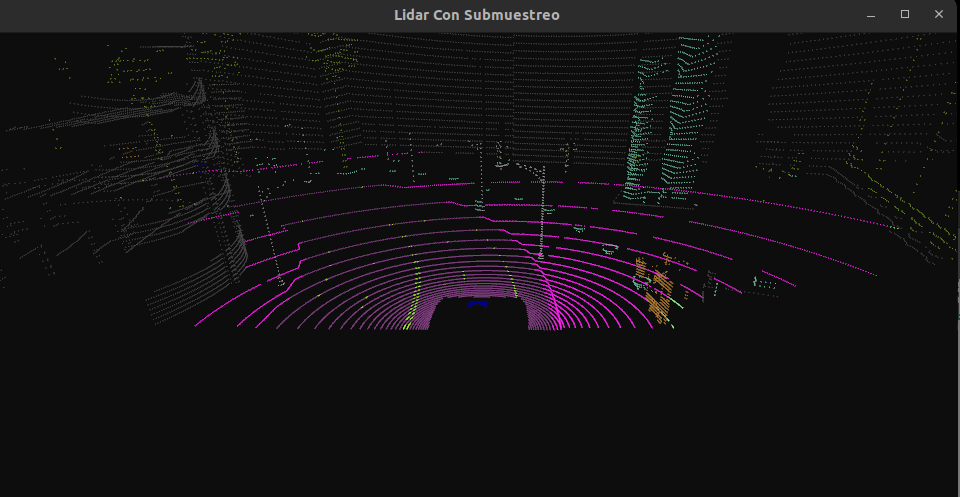The image size is (960, 497).
Task: Minimize the Lidar Con Submuestreo window
Action: point(871,15)
